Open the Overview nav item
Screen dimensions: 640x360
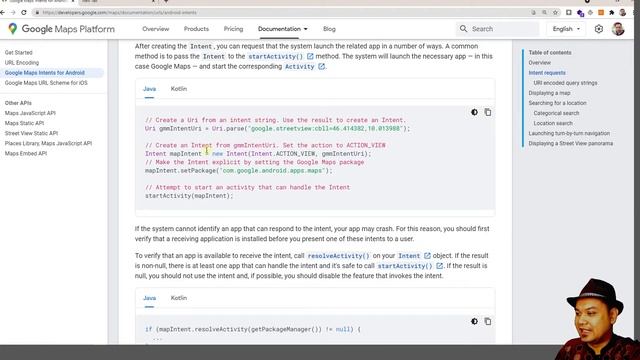pos(156,29)
